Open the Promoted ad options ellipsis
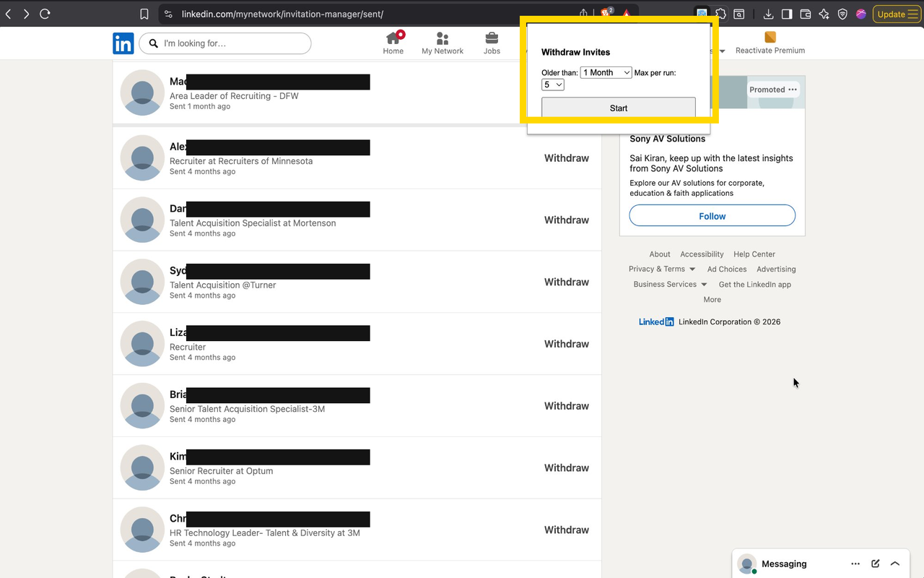Viewport: 924px width, 578px height. [793, 90]
